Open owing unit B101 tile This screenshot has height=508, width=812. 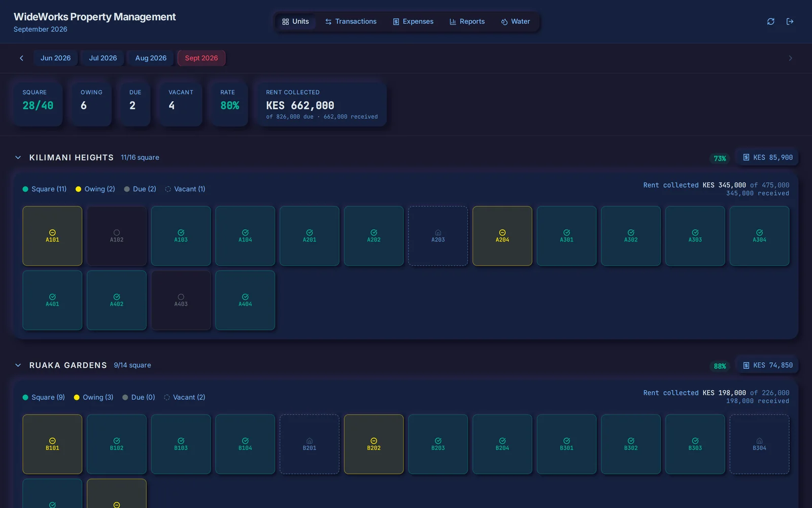(x=52, y=444)
